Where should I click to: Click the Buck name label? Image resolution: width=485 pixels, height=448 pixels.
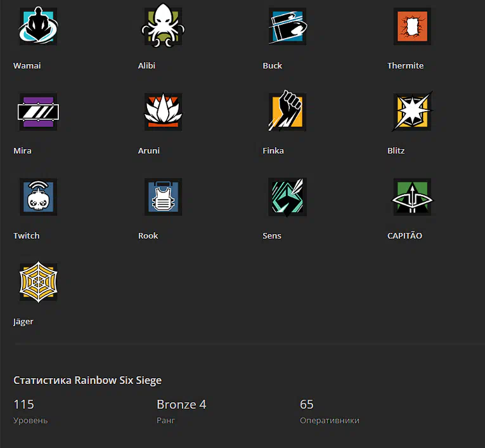272,65
